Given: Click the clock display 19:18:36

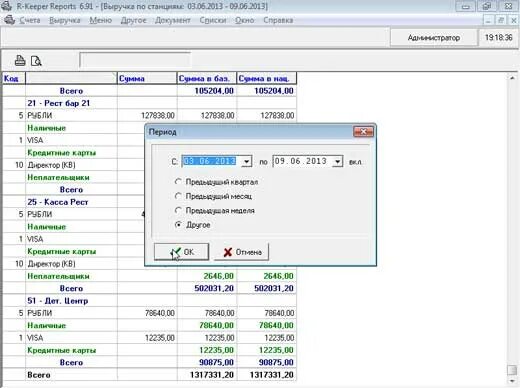Looking at the screenshot, I should (498, 37).
